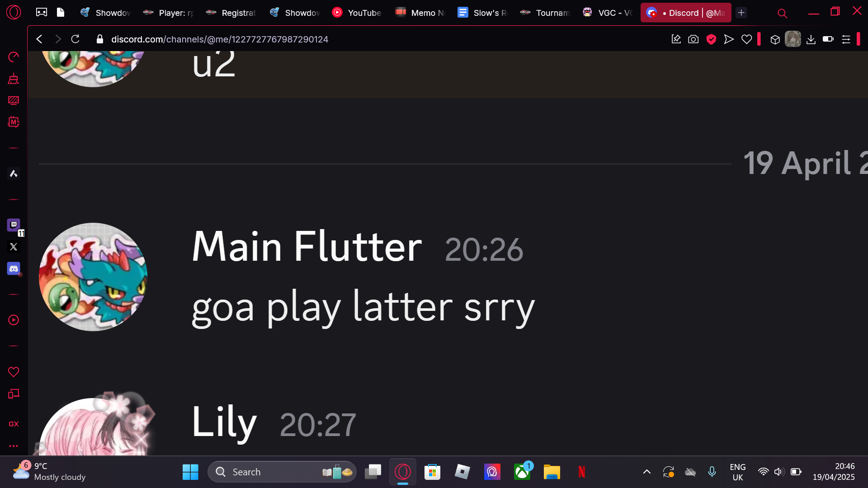Open the Easy Setup sliders icon

[x=846, y=39]
